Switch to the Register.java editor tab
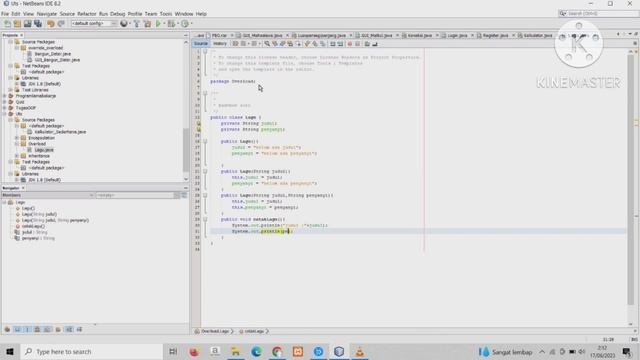This screenshot has height=360, width=640. [x=495, y=36]
